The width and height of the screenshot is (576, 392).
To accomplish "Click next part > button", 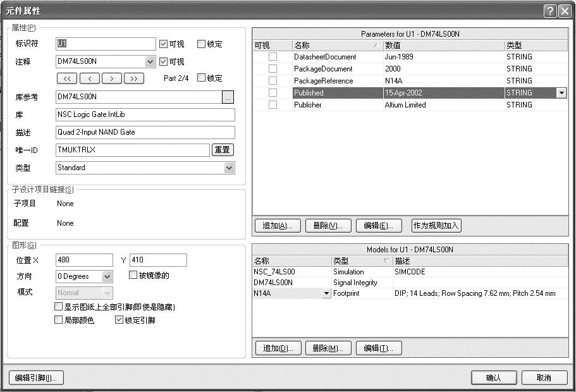I will 111,78.
